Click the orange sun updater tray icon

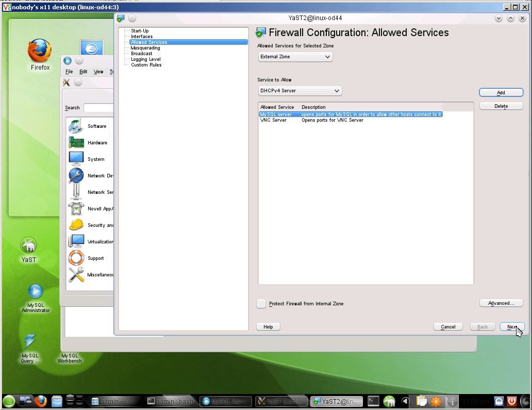tap(436, 402)
